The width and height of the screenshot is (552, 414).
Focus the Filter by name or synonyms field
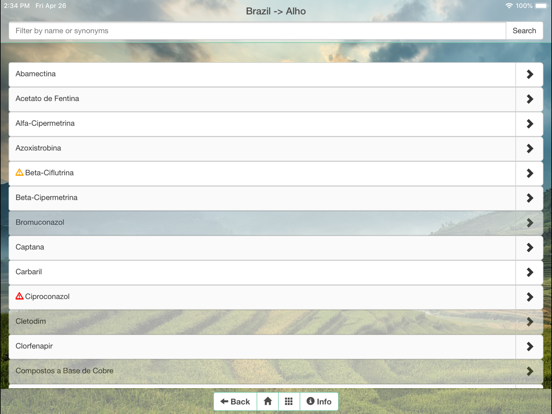point(257,31)
